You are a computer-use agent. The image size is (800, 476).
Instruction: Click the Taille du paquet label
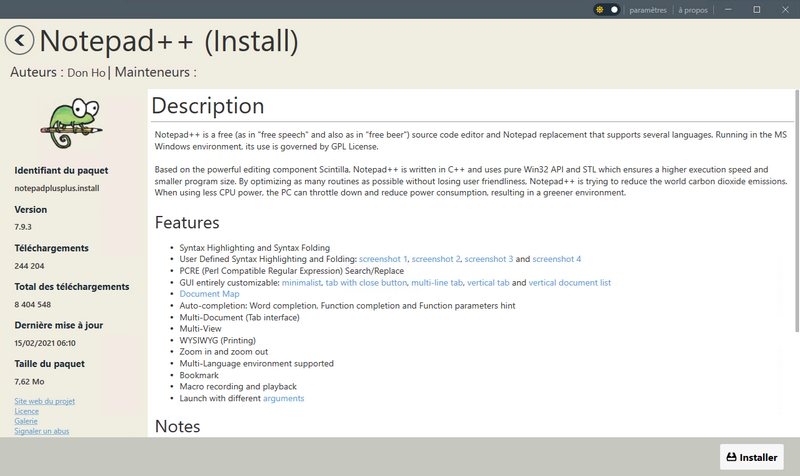(x=49, y=364)
